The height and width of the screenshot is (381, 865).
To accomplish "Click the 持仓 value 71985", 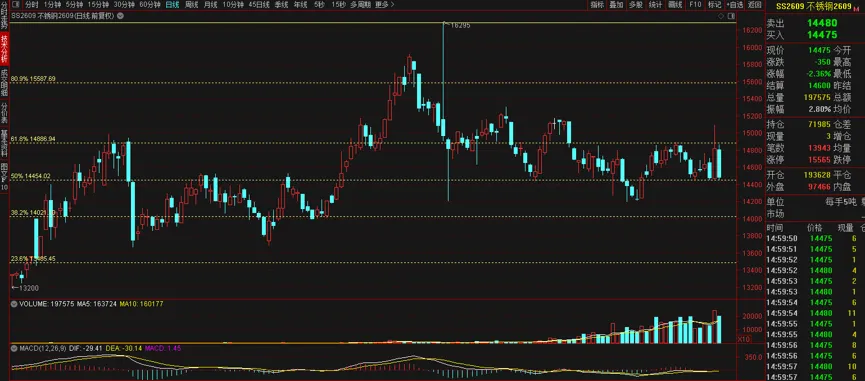I will [x=819, y=125].
